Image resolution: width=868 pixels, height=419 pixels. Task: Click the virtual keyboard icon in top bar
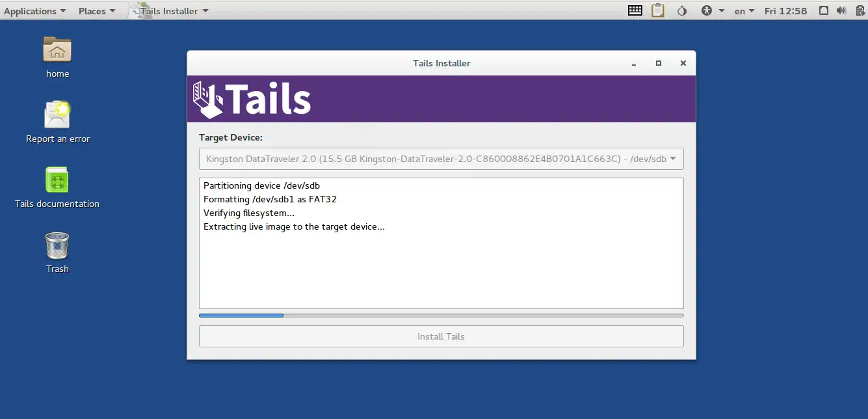click(635, 10)
